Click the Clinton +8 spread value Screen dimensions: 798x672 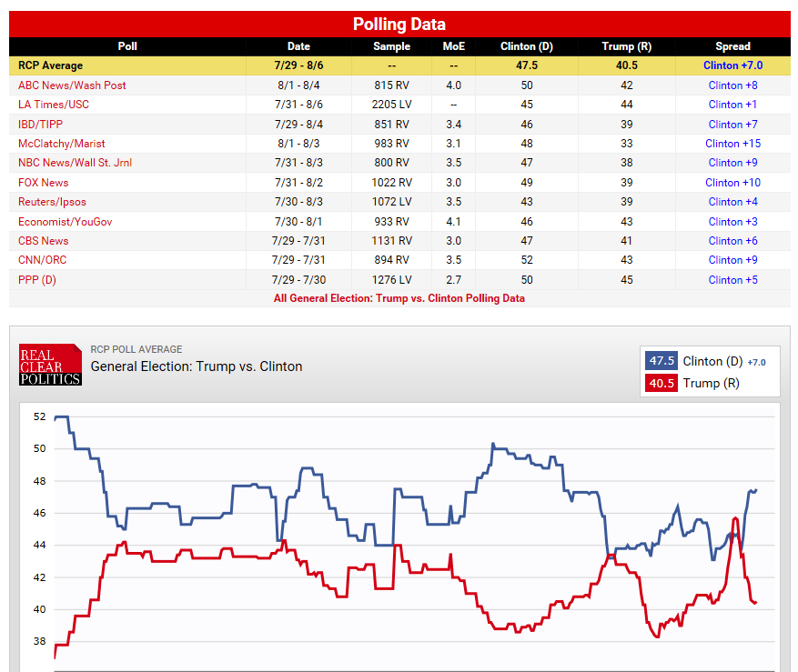coord(732,85)
